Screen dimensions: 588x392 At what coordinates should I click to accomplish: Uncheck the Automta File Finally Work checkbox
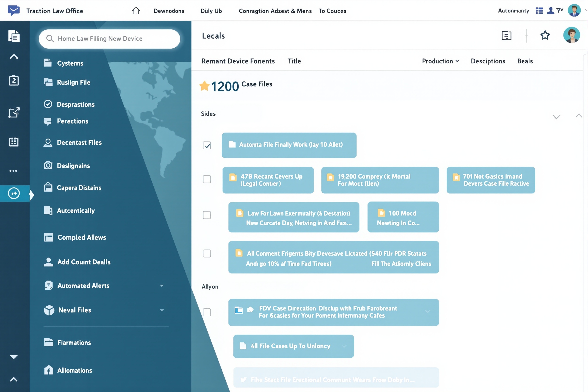click(x=207, y=145)
